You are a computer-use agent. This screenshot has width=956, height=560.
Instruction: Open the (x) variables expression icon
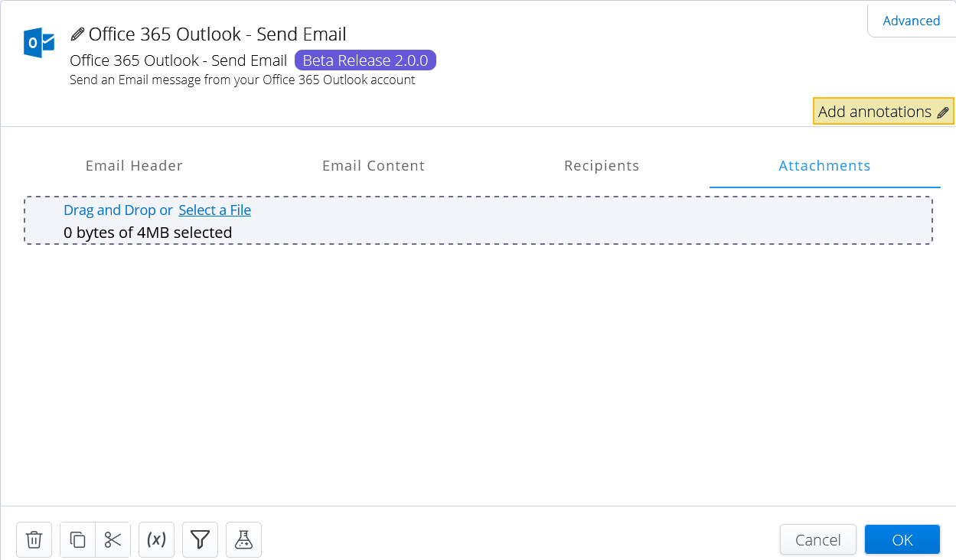point(156,539)
